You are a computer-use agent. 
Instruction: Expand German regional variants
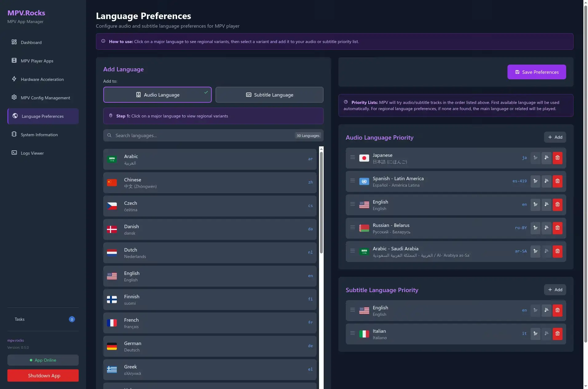coord(210,346)
